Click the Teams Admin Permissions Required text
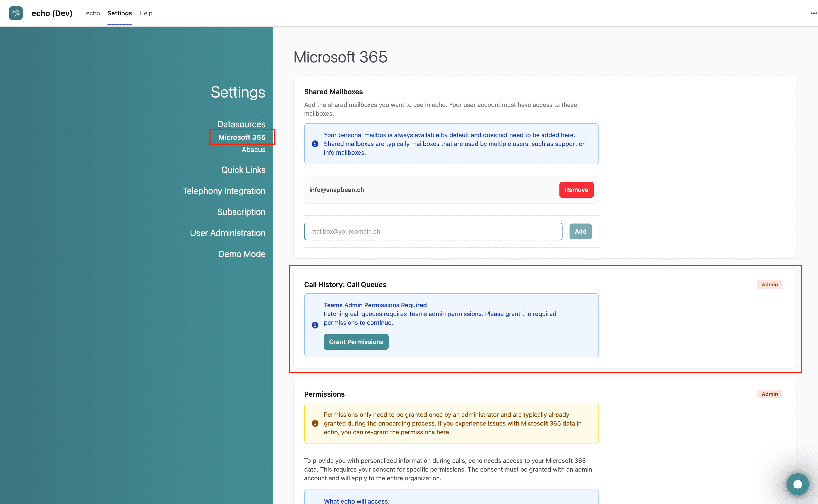Image resolution: width=818 pixels, height=504 pixels. [x=375, y=305]
